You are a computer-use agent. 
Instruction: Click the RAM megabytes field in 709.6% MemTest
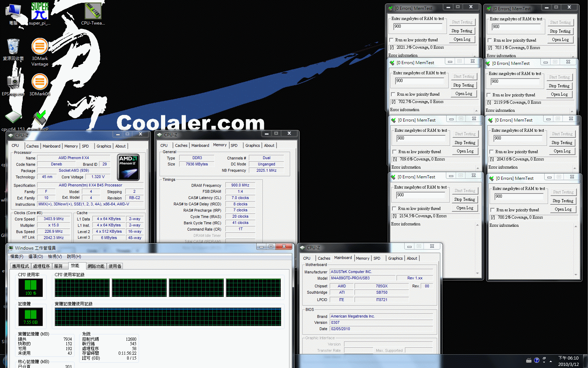click(421, 138)
